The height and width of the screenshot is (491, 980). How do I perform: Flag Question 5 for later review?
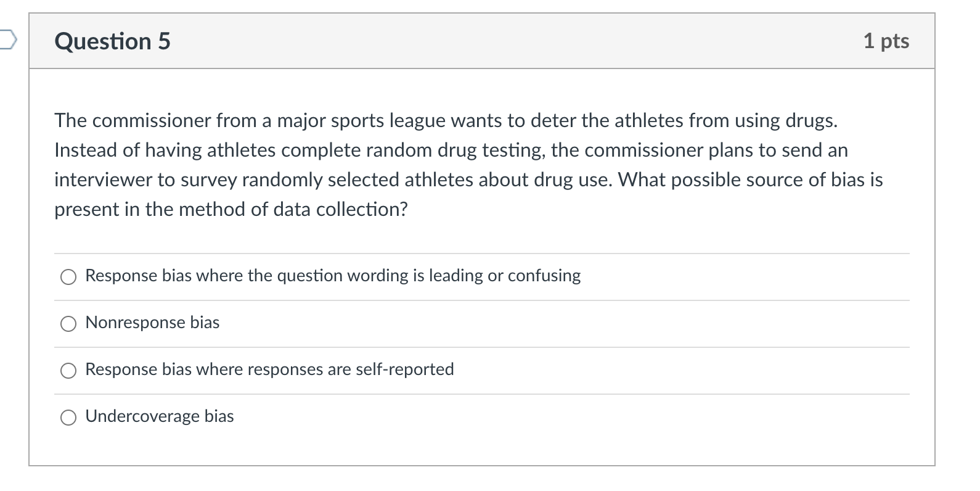7,41
